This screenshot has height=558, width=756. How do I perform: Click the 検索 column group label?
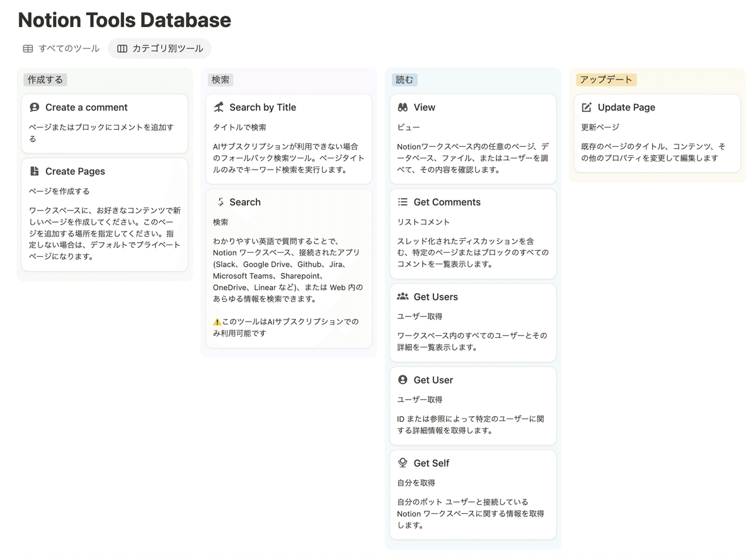(220, 80)
